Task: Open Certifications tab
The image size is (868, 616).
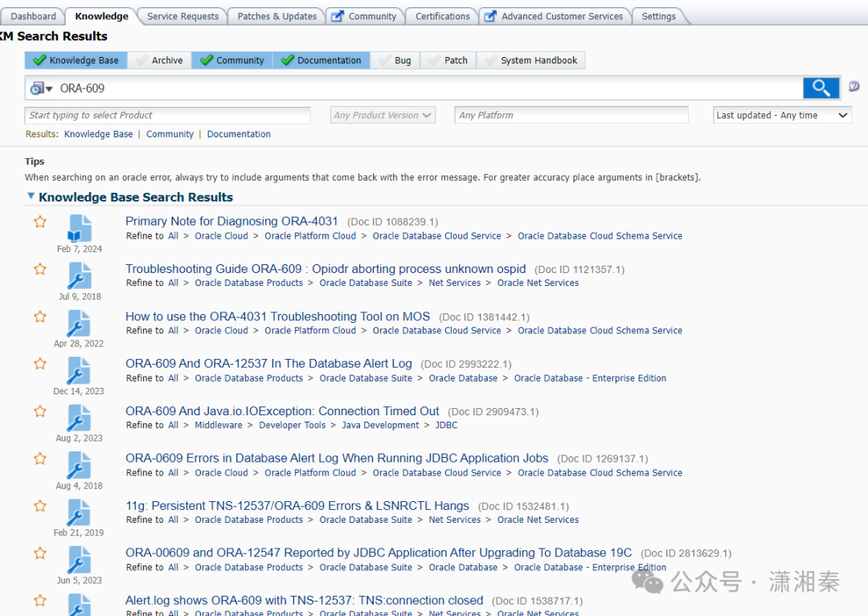Action: pos(442,16)
